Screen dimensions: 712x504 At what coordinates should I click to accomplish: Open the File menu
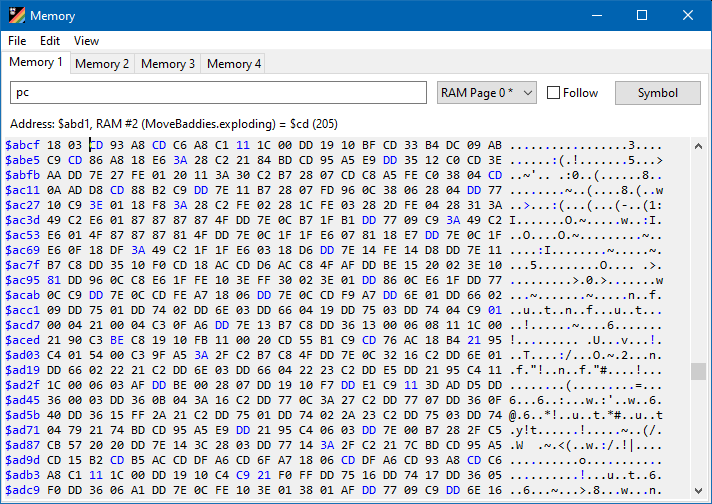click(x=17, y=41)
